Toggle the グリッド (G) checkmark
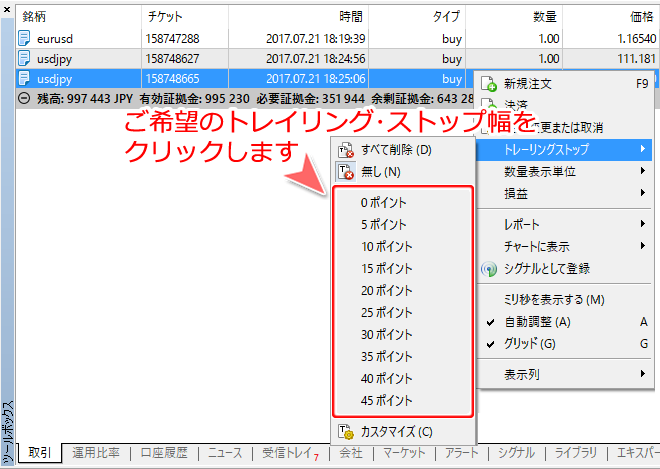 [x=490, y=344]
